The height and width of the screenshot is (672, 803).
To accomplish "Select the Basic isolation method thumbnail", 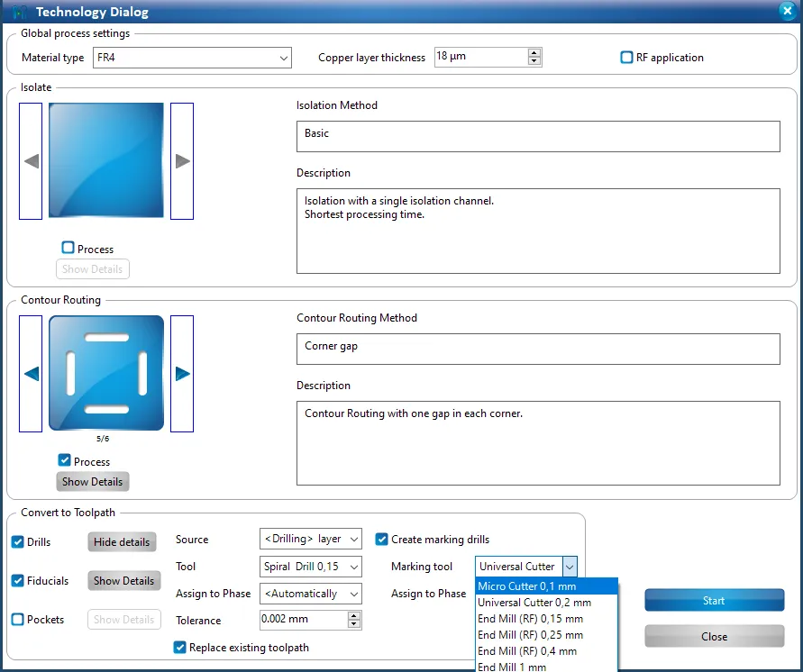I will (x=106, y=160).
